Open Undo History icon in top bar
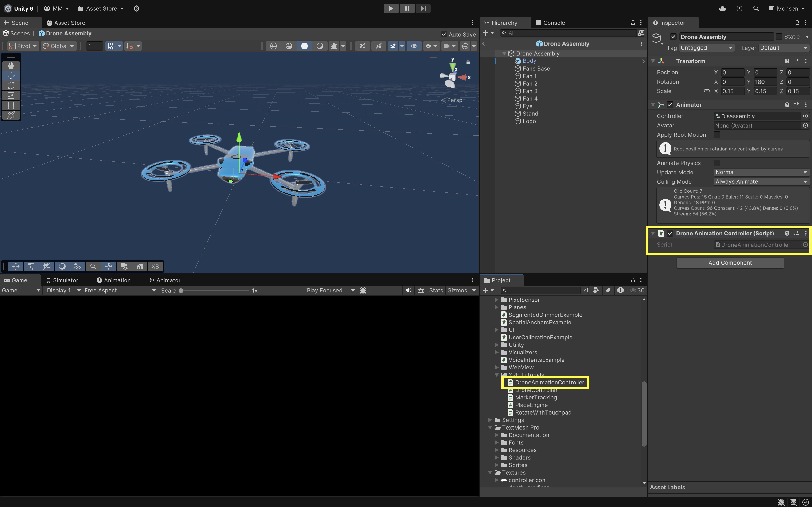Viewport: 812px width, 507px height. pos(739,8)
